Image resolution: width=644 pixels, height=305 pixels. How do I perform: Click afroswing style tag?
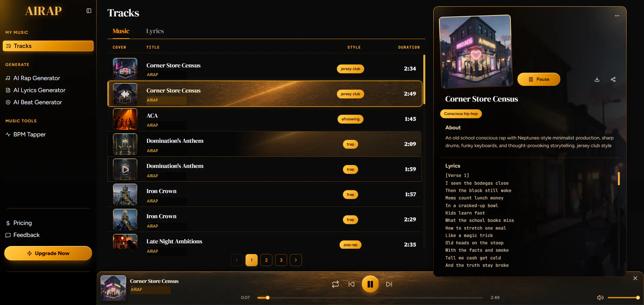tap(351, 119)
